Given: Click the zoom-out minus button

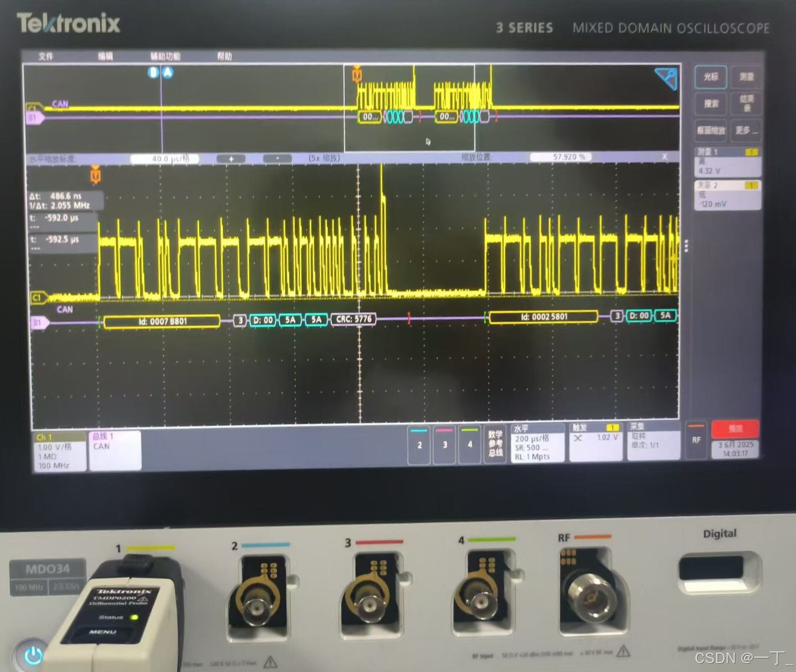Looking at the screenshot, I should click(x=277, y=159).
